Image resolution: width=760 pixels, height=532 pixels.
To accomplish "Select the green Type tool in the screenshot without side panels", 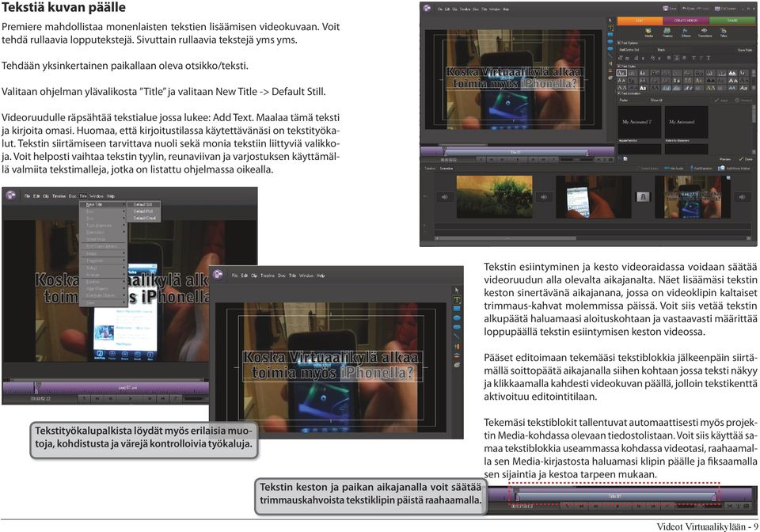I will (457, 299).
